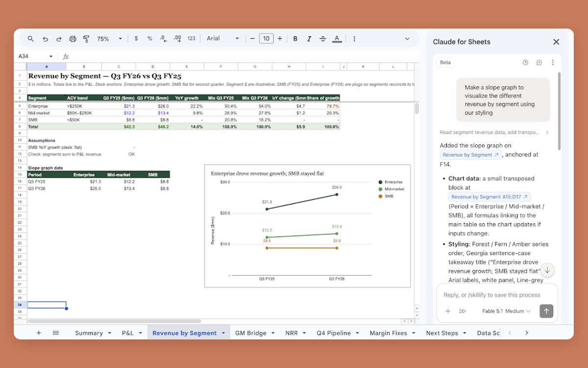Close the Claude for Sheets panel
Viewport: 588px width, 368px height.
(556, 42)
